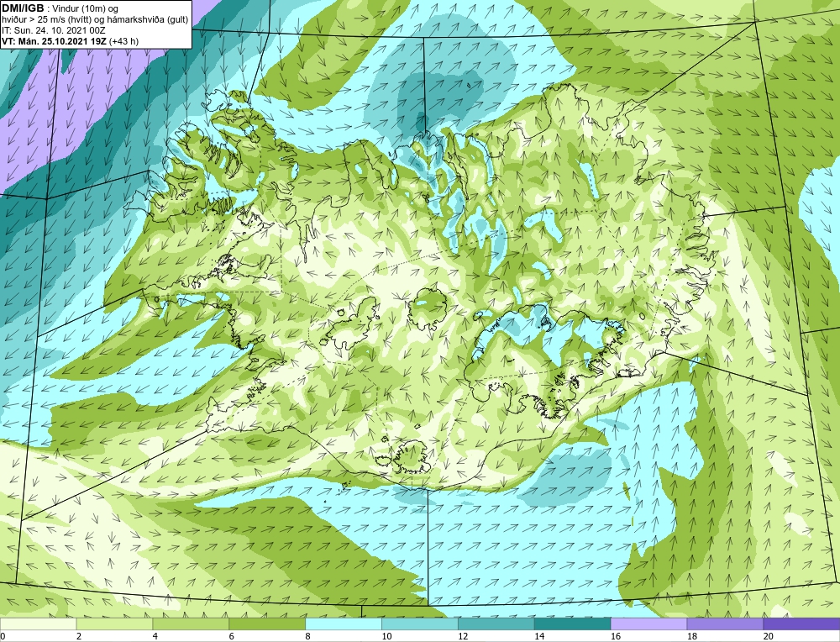
Task: Click the legend scale label '20'
Action: point(769,636)
